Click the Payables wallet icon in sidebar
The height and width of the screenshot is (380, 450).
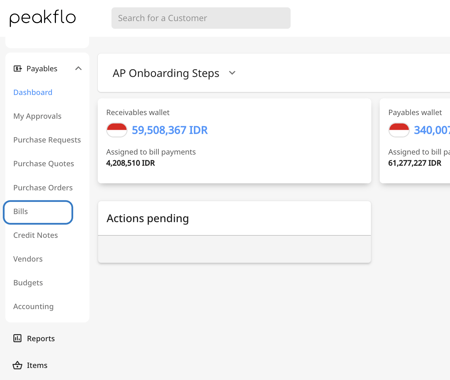pyautogui.click(x=17, y=69)
